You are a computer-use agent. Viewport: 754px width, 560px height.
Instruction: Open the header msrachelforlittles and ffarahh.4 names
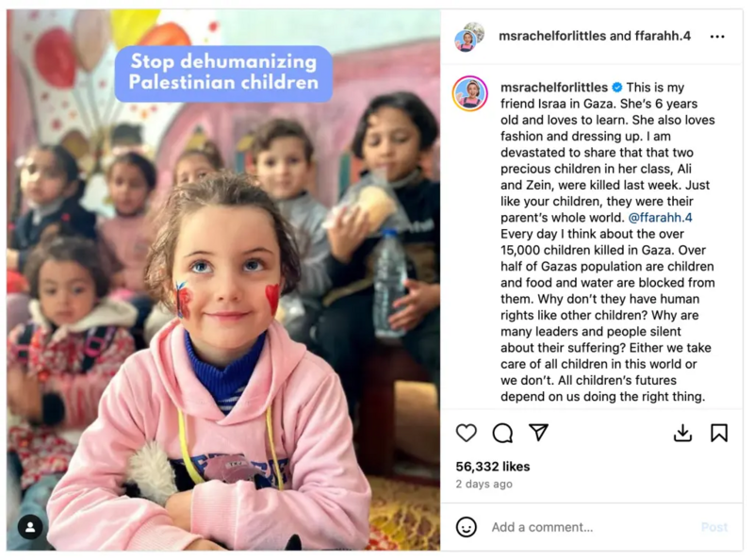click(x=595, y=36)
